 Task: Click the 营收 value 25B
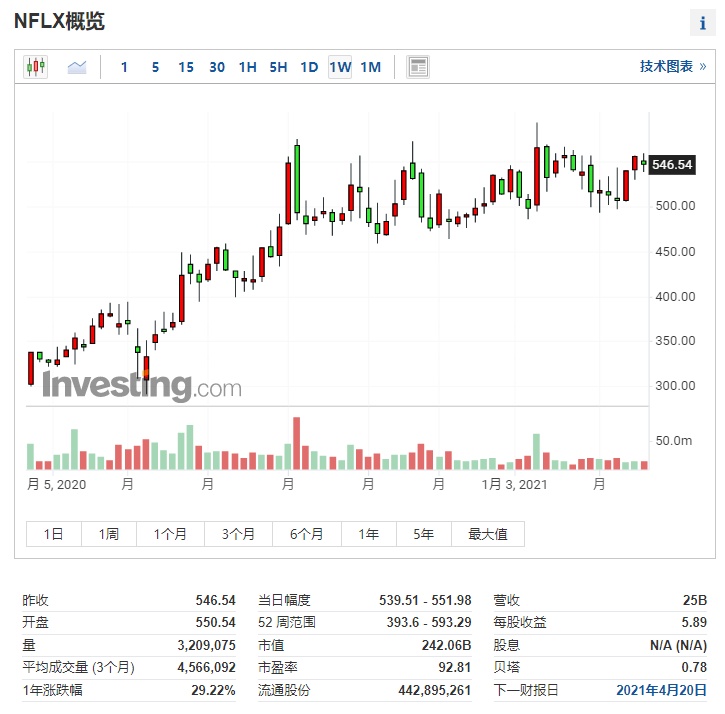695,600
